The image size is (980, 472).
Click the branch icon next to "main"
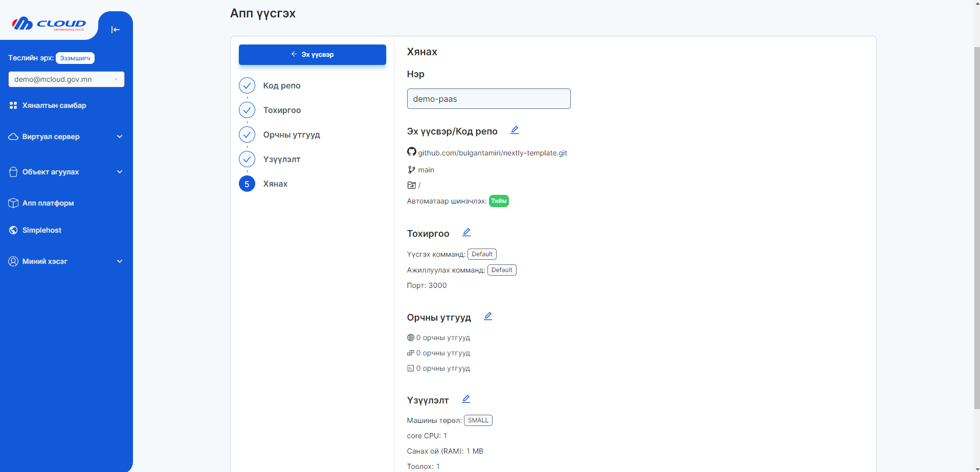(411, 169)
